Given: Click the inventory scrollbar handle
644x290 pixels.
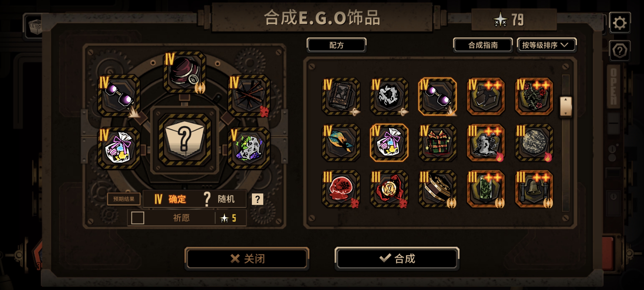Looking at the screenshot, I should (566, 107).
